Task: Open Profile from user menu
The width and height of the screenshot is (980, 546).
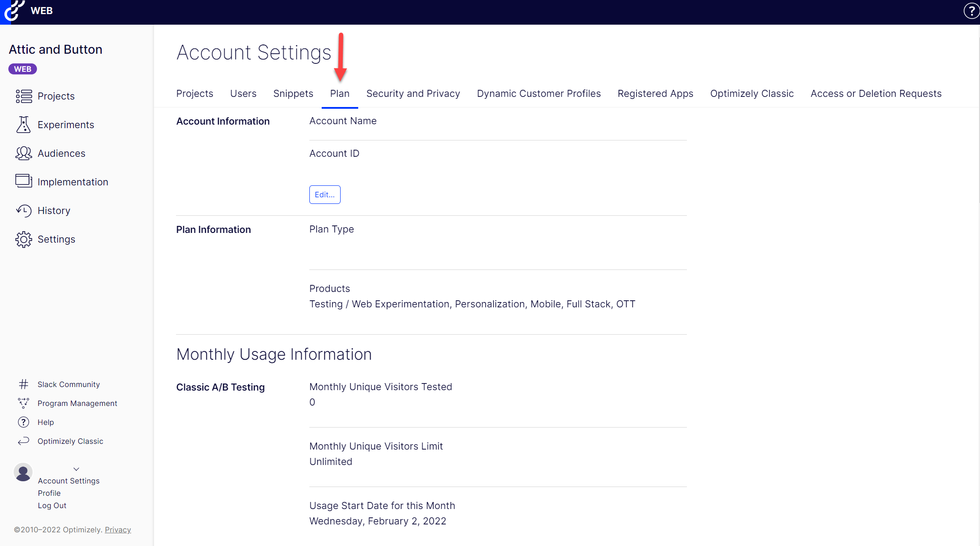Action: [49, 493]
